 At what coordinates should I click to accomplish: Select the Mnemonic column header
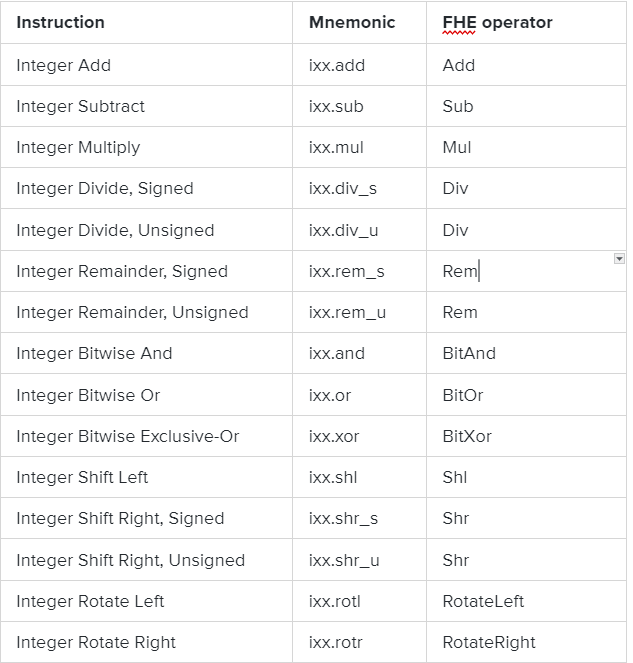[352, 22]
